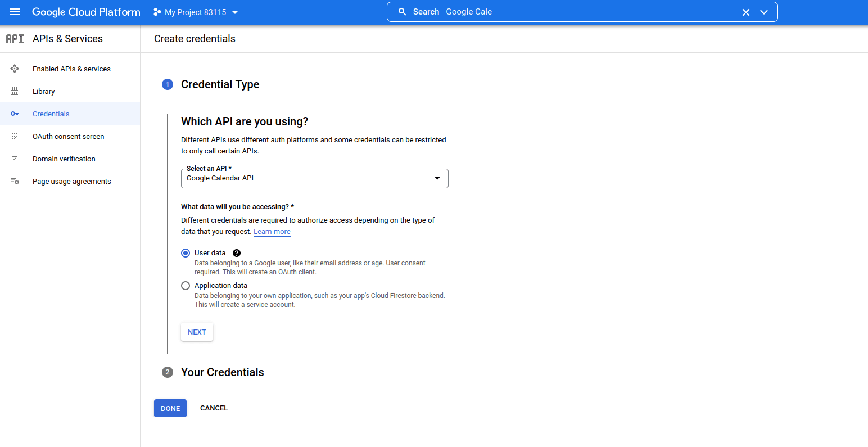This screenshot has height=447, width=868.
Task: Go to the Credentials page
Action: click(70, 114)
